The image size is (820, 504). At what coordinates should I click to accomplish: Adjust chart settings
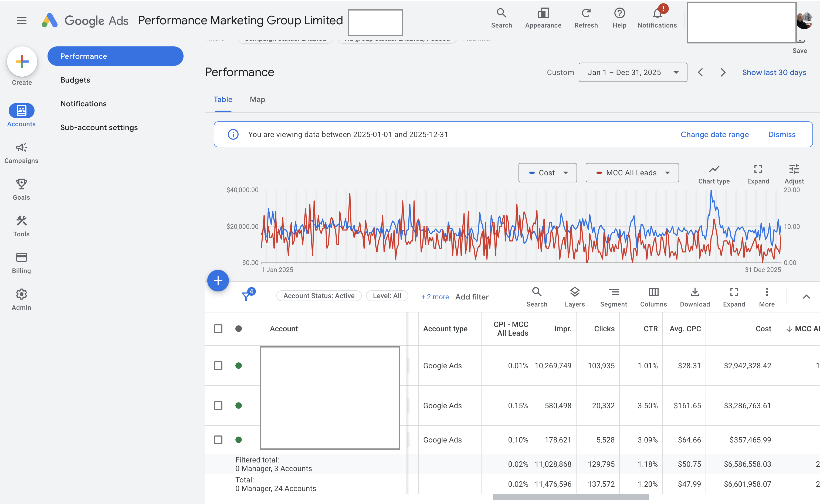[x=794, y=174]
